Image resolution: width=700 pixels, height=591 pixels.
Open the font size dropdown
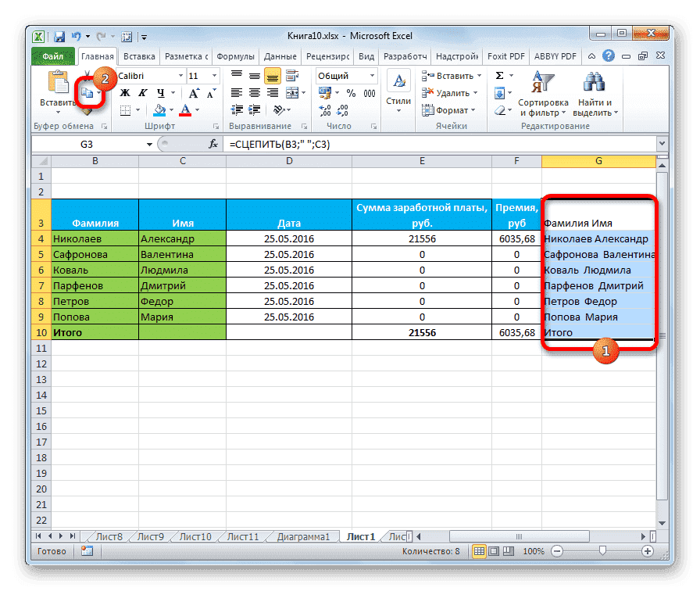(x=213, y=76)
